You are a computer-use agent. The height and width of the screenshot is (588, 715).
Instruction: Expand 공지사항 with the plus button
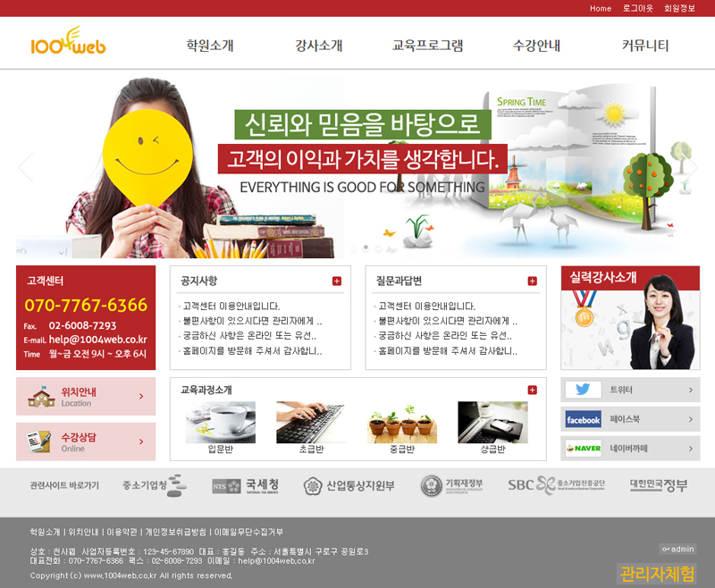pyautogui.click(x=337, y=281)
